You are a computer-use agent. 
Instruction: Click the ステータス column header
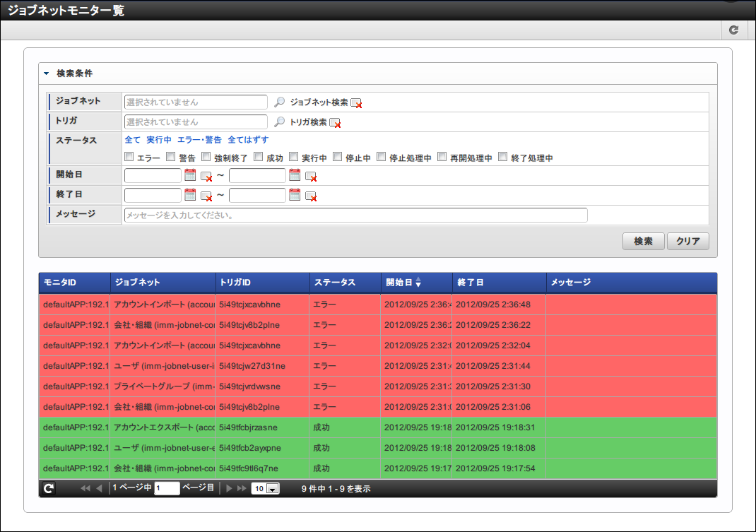335,283
